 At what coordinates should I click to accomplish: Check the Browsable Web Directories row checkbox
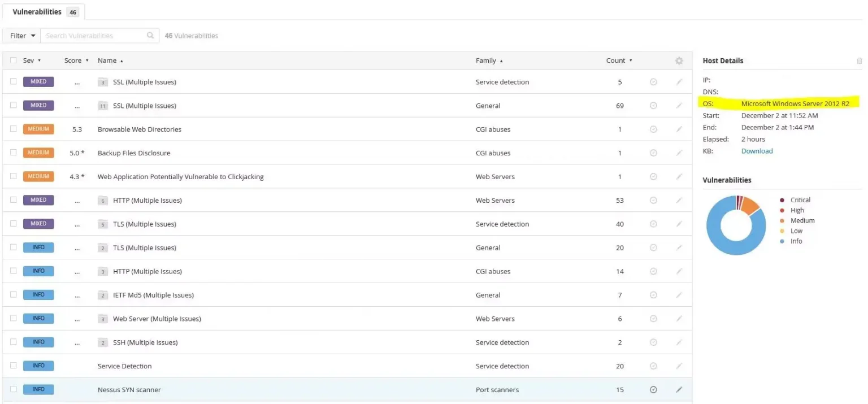[14, 129]
